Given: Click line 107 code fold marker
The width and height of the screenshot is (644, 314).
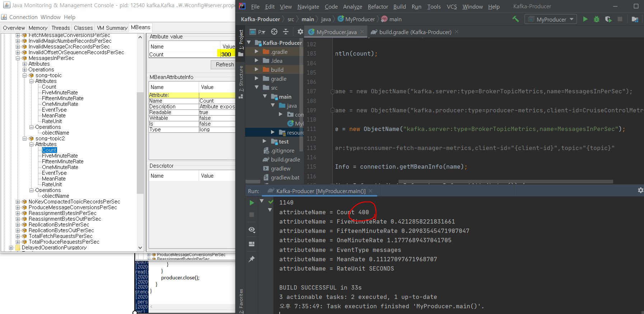Looking at the screenshot, I should [x=332, y=92].
